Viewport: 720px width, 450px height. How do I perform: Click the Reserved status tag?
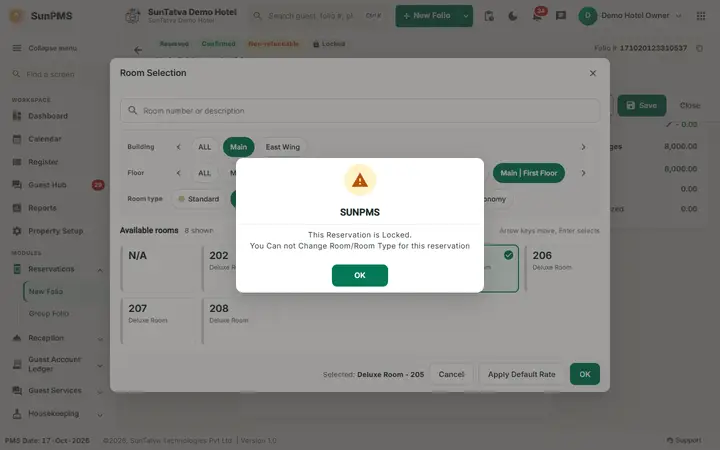(x=174, y=44)
